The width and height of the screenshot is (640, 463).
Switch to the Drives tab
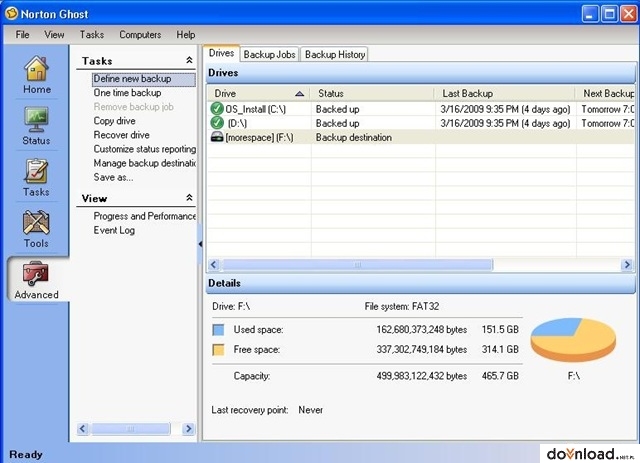click(221, 53)
